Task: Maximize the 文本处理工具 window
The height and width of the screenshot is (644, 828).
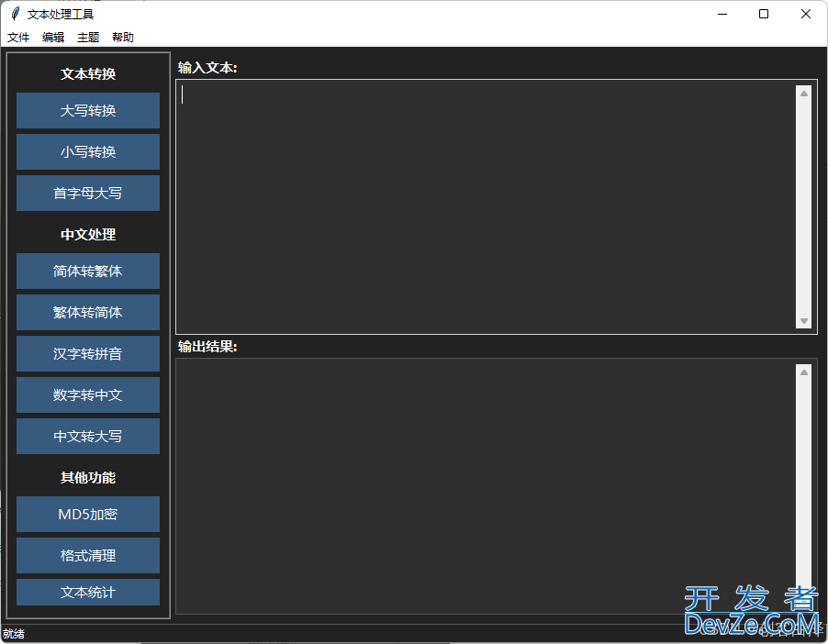Action: coord(764,15)
